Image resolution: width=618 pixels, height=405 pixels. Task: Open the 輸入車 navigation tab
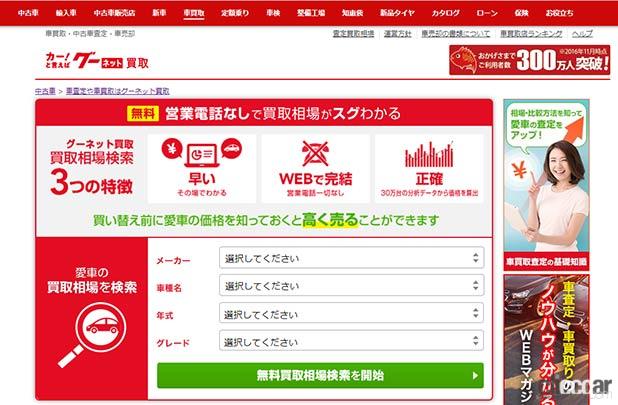tap(66, 13)
